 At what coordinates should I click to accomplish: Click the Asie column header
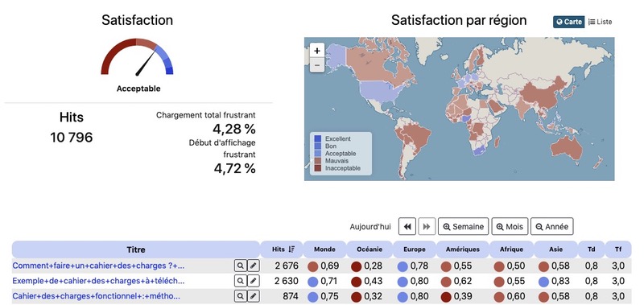(x=555, y=249)
